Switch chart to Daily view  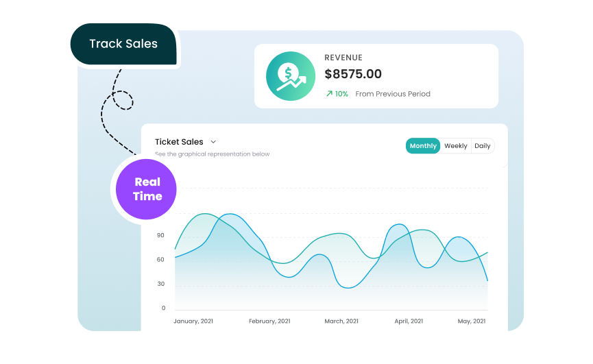tap(482, 146)
